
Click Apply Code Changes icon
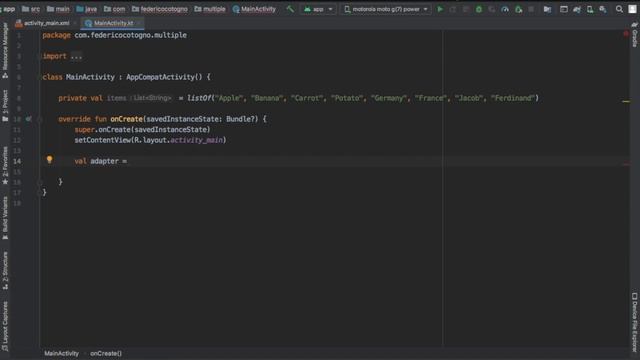[x=466, y=9]
